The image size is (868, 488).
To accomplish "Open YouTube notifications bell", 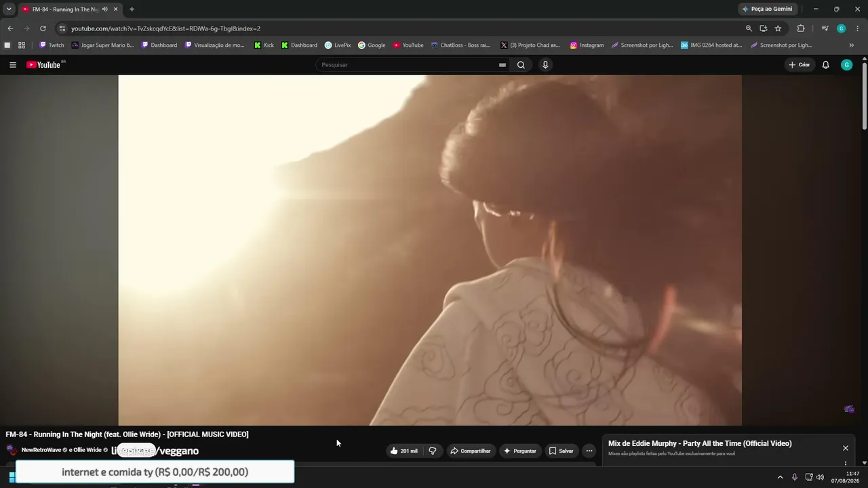I will point(825,65).
